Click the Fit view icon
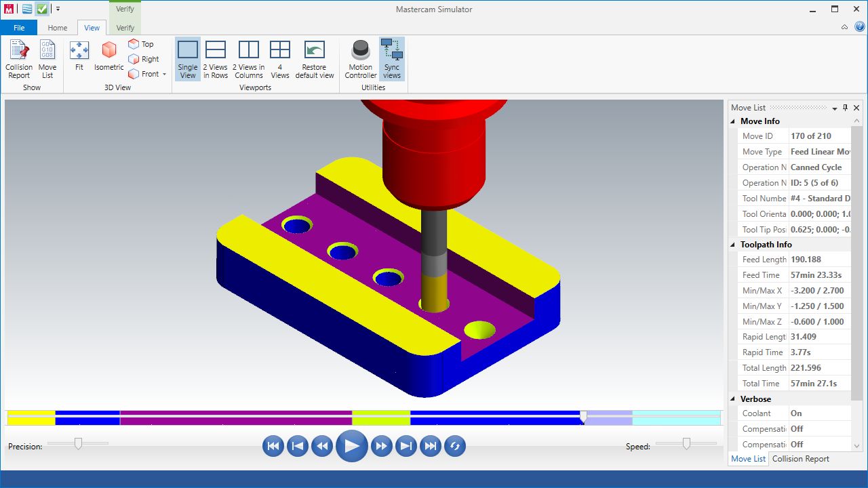 [x=79, y=56]
